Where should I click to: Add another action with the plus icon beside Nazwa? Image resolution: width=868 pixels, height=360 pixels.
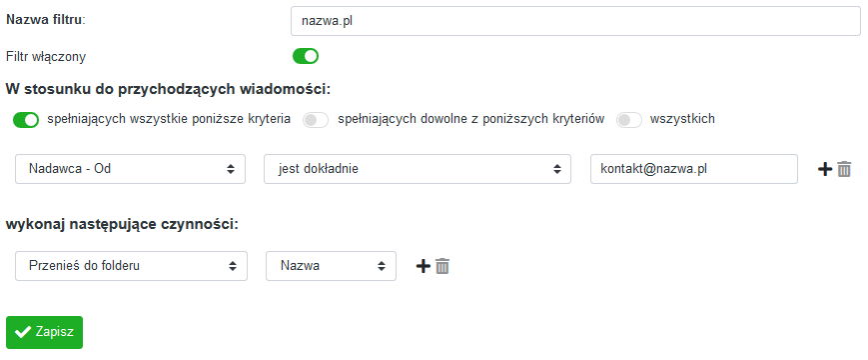pos(423,266)
